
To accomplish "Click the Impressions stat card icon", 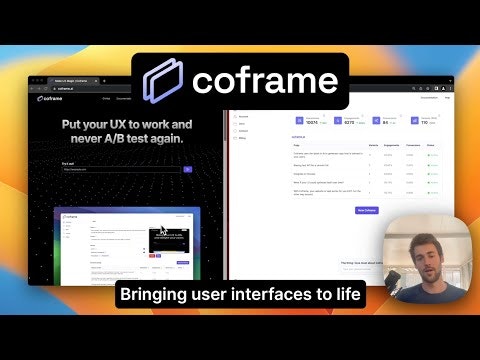I will (x=299, y=120).
